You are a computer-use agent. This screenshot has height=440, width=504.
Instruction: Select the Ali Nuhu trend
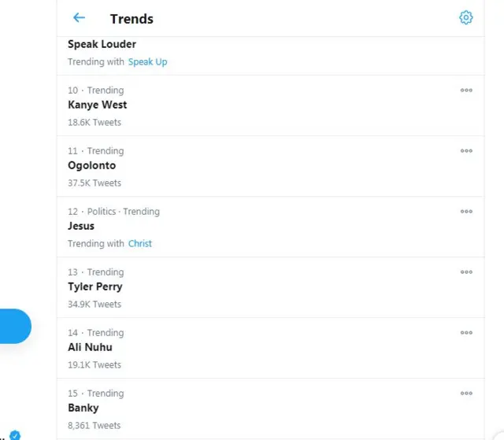pos(91,347)
